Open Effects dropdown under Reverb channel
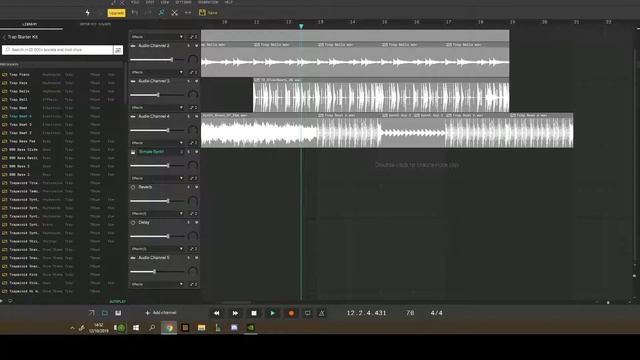This screenshot has height=360, width=640. 157,213
